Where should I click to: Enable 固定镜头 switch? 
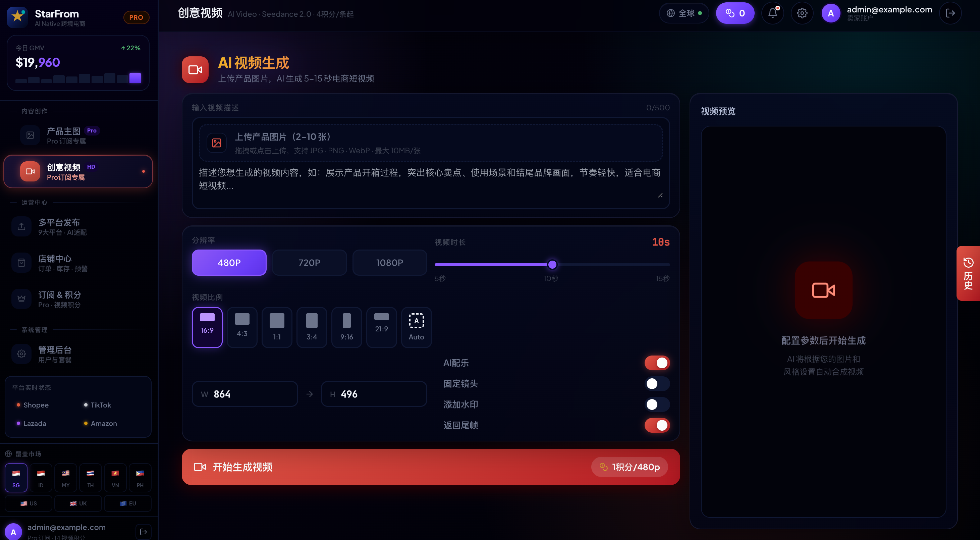click(657, 384)
